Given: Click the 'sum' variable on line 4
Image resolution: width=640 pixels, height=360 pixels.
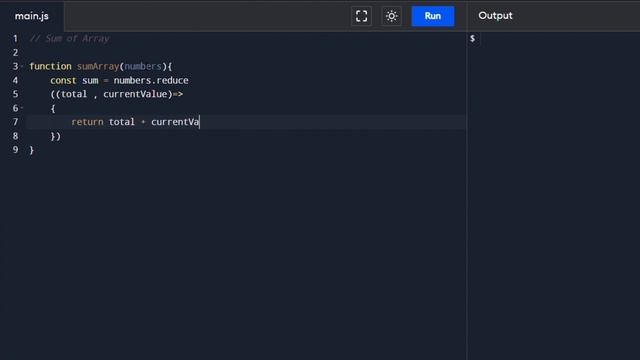Looking at the screenshot, I should click(x=90, y=80).
